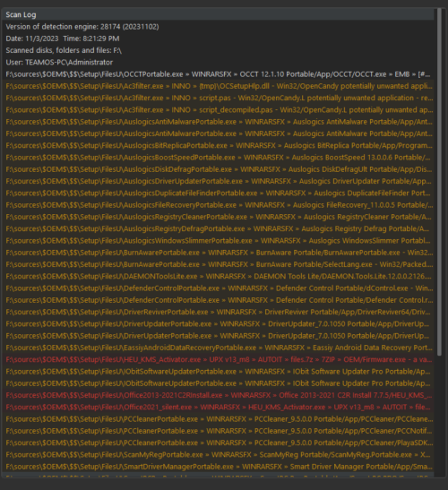This screenshot has height=490, width=448.
Task: Select the EassiyAndroidDataRecoveryPortable.exe entry
Action: point(218,348)
